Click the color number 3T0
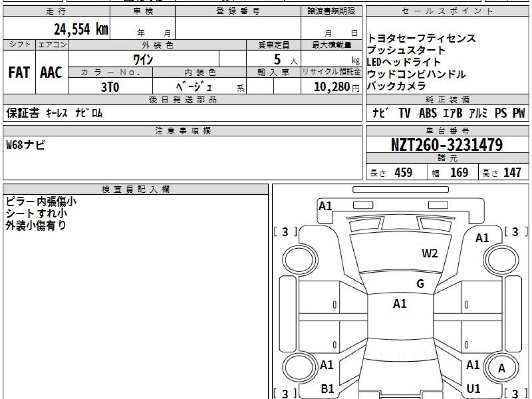The height and width of the screenshot is (399, 532). (x=110, y=87)
